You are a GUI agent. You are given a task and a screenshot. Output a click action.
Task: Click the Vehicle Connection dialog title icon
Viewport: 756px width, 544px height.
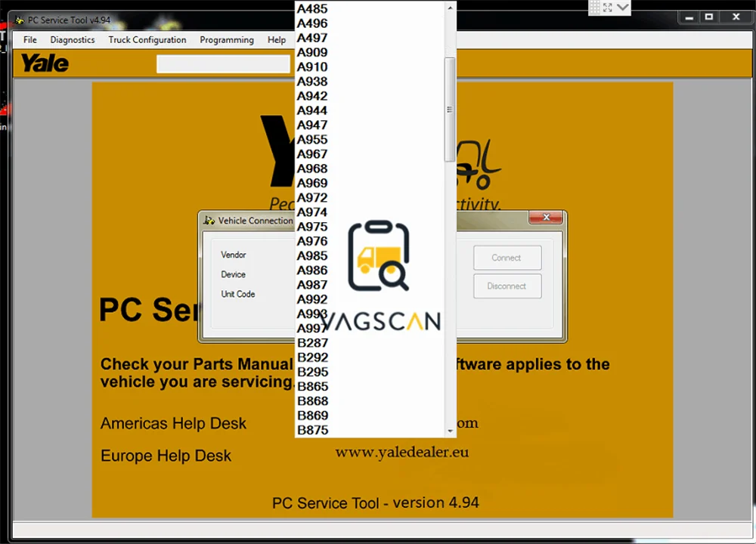click(x=209, y=220)
